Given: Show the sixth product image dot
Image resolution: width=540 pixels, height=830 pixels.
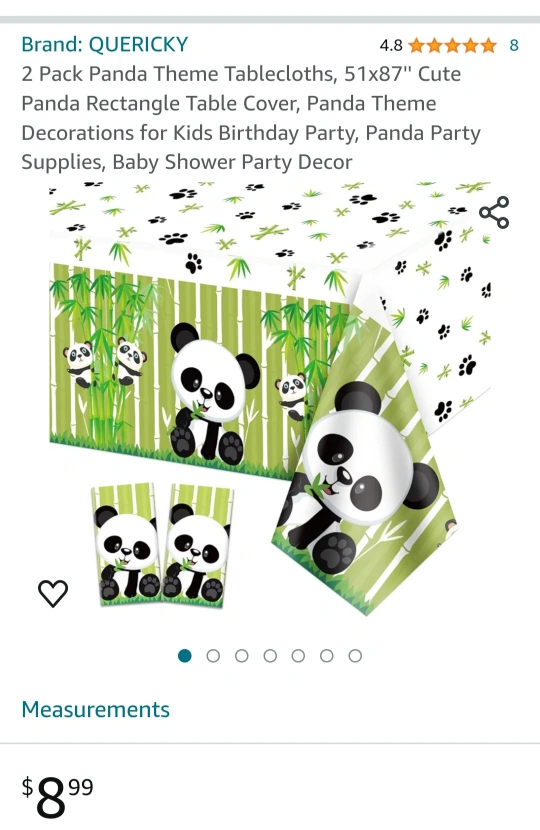Looking at the screenshot, I should pyautogui.click(x=327, y=656).
